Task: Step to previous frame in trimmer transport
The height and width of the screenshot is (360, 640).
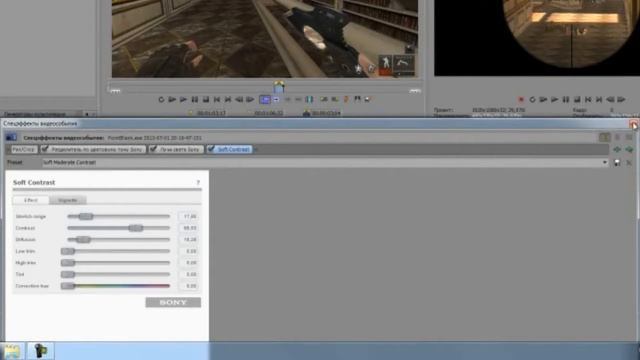Action: pos(239,99)
